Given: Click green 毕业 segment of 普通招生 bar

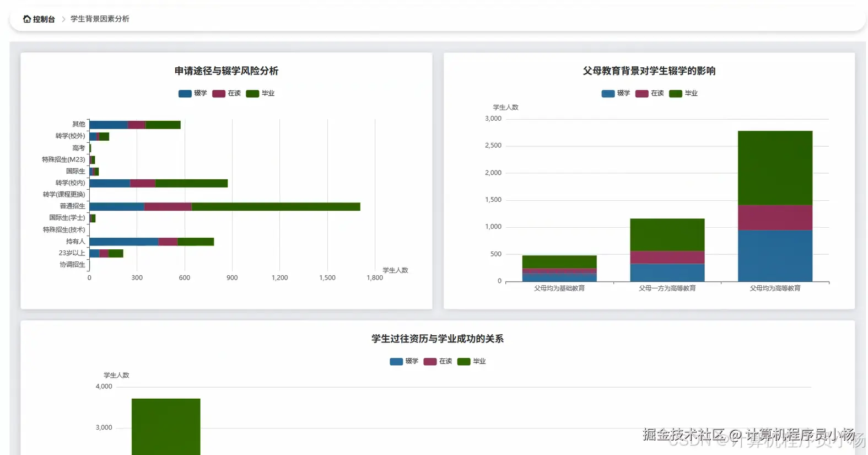Looking at the screenshot, I should tap(276, 207).
